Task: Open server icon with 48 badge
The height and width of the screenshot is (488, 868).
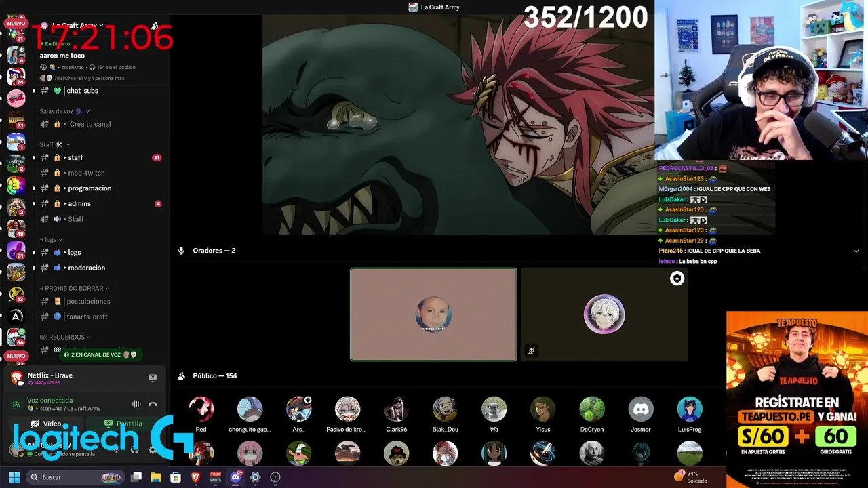Action: point(16,227)
